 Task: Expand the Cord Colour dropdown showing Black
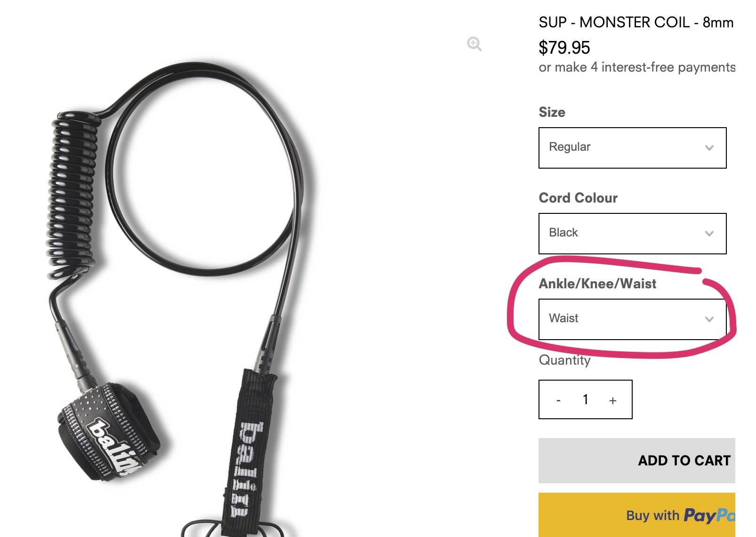pos(632,233)
